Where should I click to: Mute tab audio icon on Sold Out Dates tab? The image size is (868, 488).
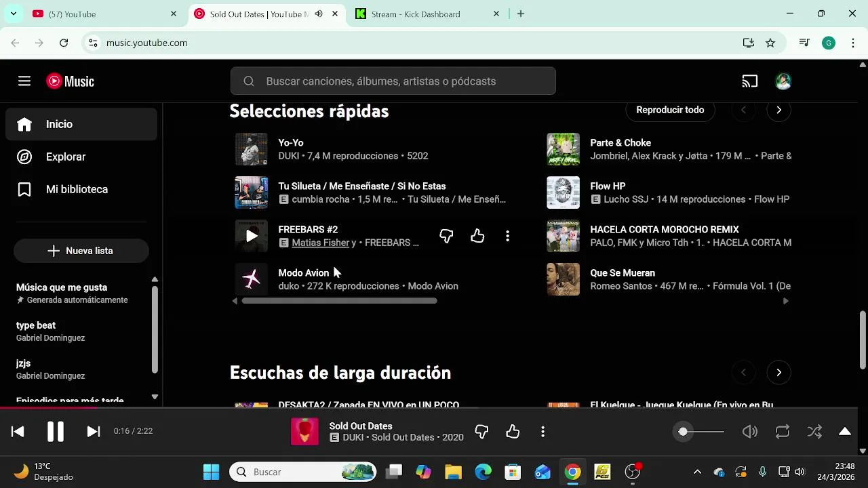pos(319,14)
